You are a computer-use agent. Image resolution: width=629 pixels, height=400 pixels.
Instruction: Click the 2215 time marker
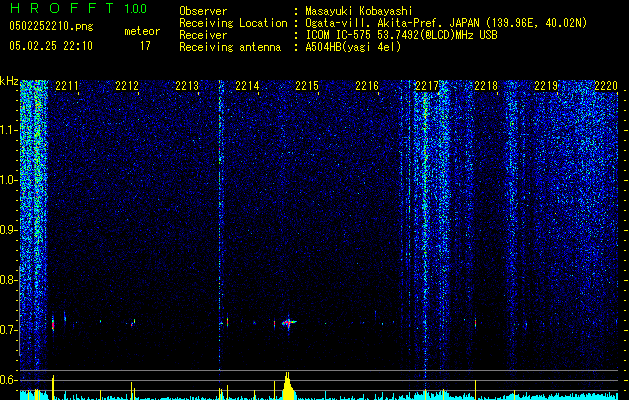[x=307, y=85]
